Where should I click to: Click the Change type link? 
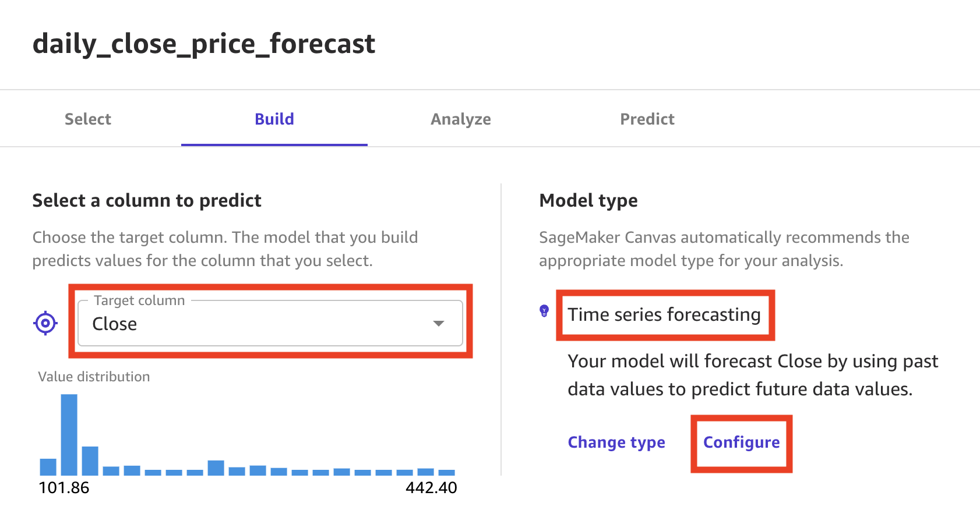tap(616, 442)
